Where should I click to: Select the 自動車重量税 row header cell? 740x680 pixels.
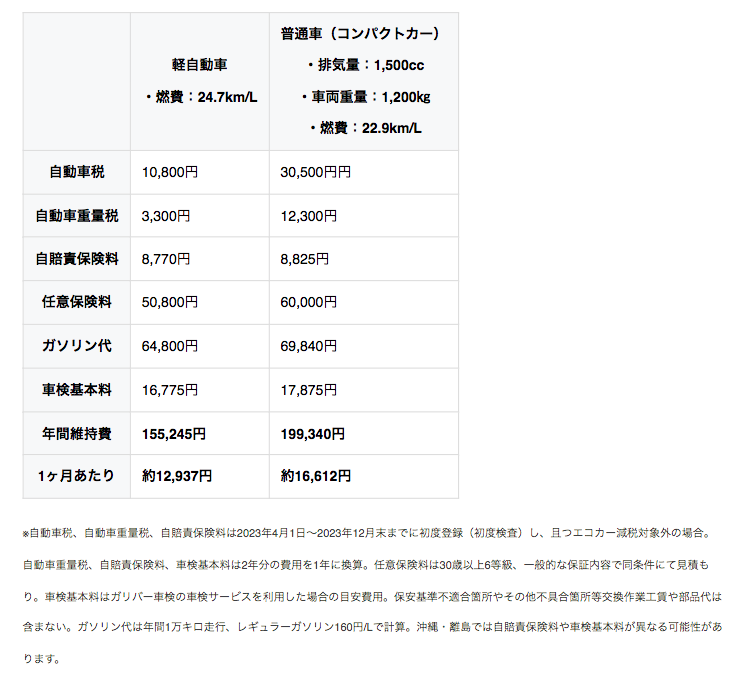pos(77,215)
